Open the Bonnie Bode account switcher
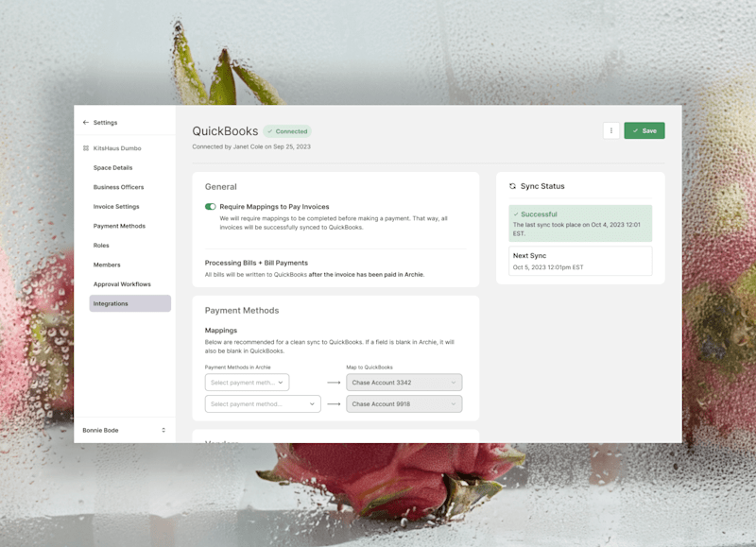 125,430
